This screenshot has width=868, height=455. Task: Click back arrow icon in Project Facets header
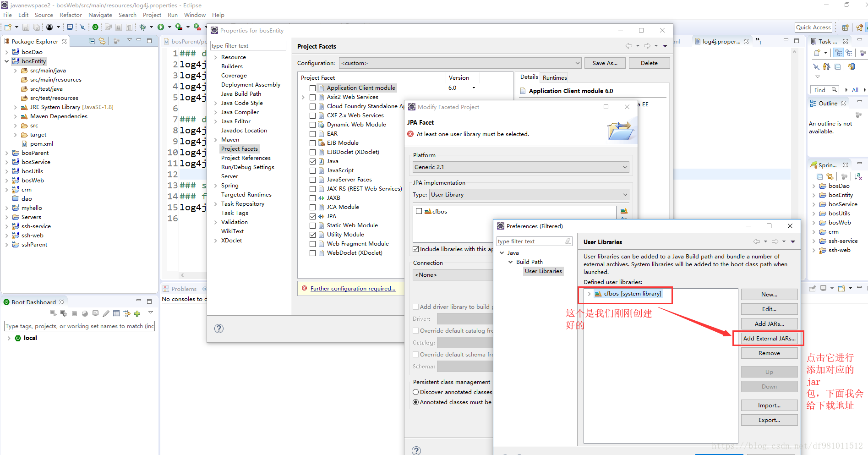629,46
